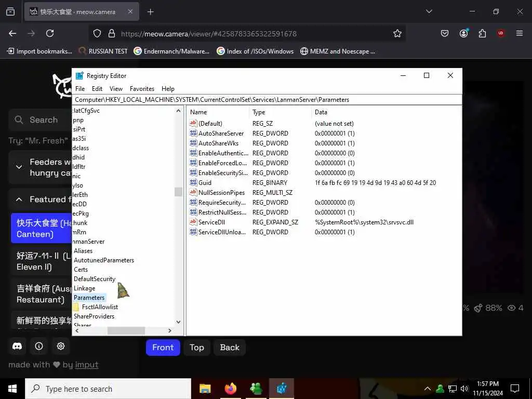Screen dimensions: 532x399
Task: Show hidden tray icons chevron
Action: coord(428,389)
